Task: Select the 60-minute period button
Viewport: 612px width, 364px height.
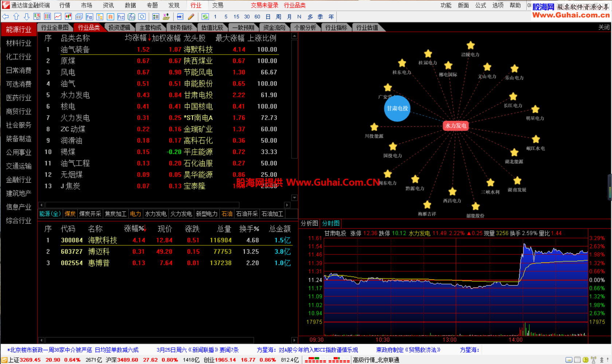Action: (x=257, y=17)
